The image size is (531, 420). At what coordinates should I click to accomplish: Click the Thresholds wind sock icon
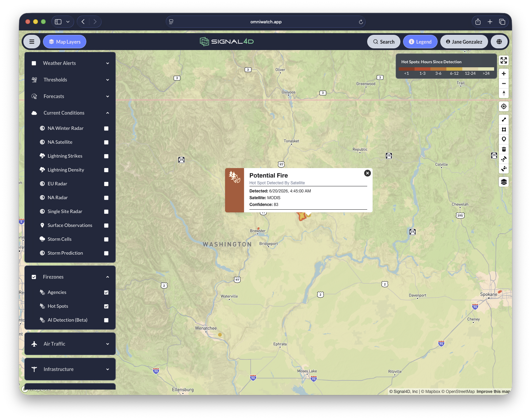tap(34, 80)
